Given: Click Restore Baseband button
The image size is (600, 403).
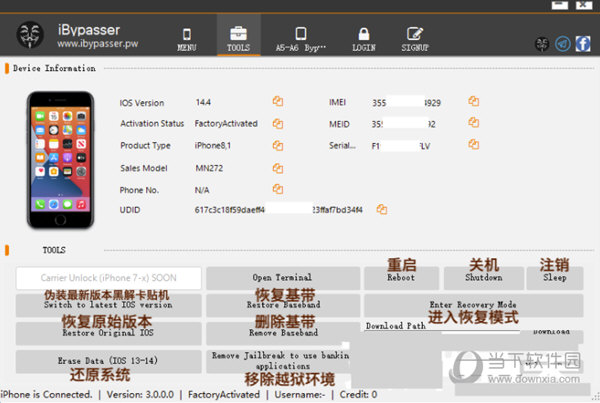Looking at the screenshot, I should click(283, 305).
